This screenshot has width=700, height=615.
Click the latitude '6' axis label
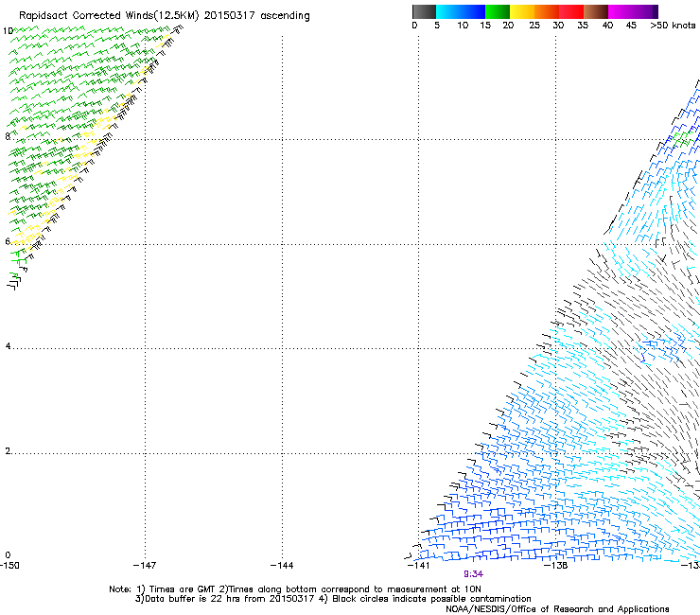[x=8, y=241]
